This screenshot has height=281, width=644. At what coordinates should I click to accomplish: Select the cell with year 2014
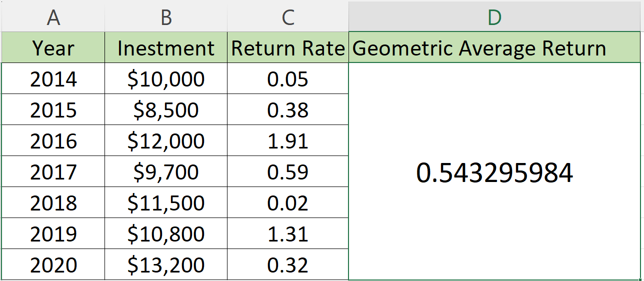(52, 78)
